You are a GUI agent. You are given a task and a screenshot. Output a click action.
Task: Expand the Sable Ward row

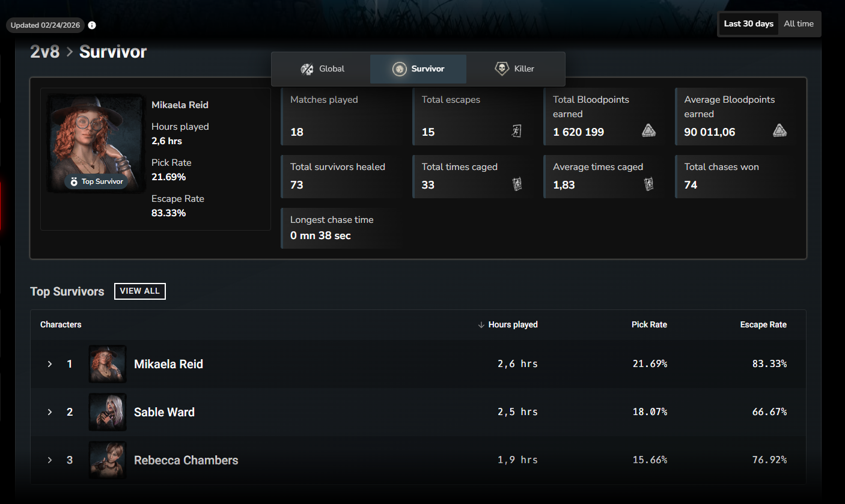click(x=50, y=412)
